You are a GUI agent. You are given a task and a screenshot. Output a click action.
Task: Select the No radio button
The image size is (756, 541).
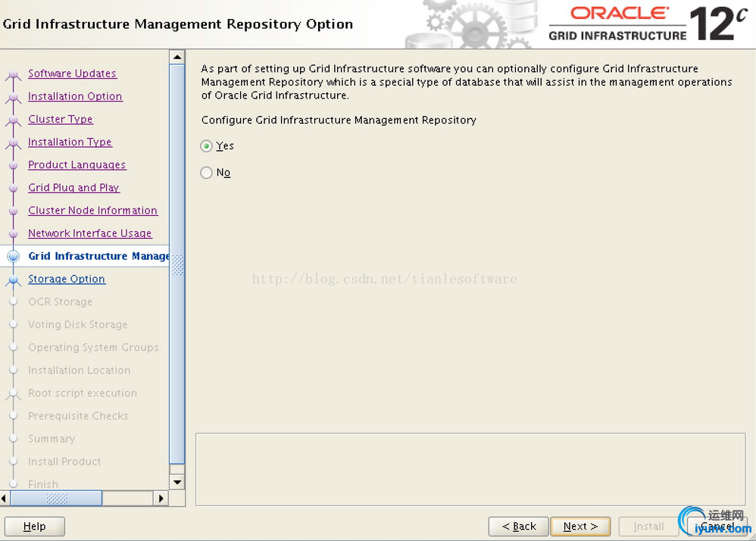pyautogui.click(x=206, y=173)
